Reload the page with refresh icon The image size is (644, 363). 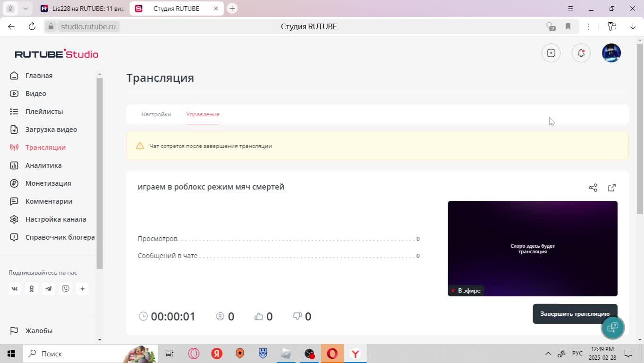pyautogui.click(x=32, y=26)
